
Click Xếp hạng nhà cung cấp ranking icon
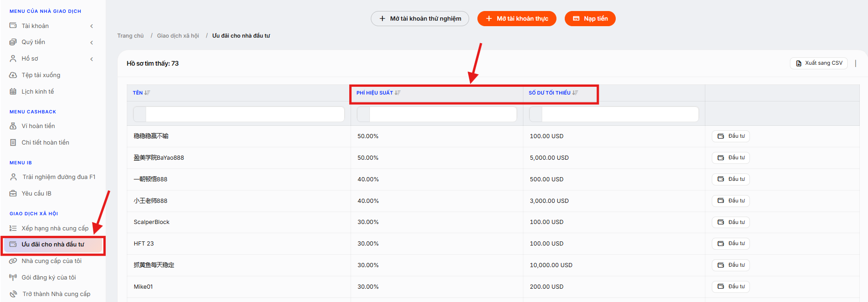[x=13, y=228]
